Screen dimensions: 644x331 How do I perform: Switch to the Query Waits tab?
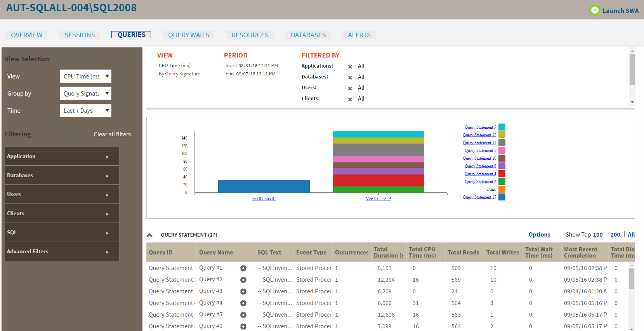click(x=189, y=35)
